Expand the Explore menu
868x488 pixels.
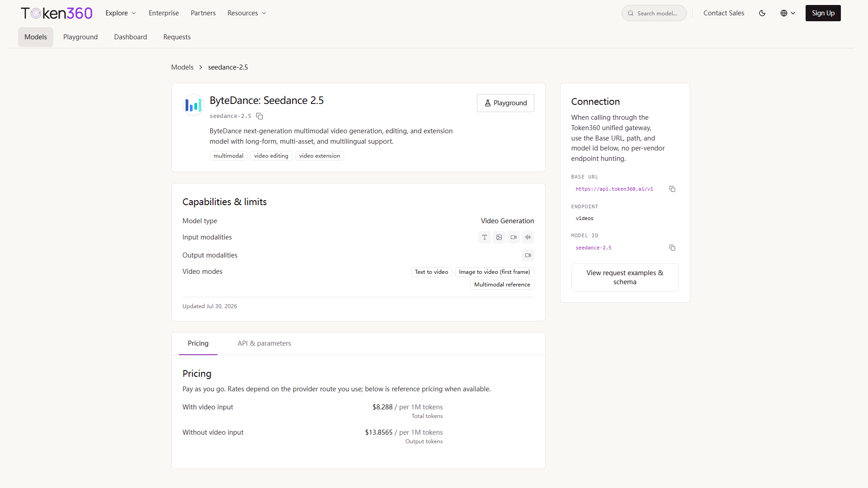click(x=121, y=13)
